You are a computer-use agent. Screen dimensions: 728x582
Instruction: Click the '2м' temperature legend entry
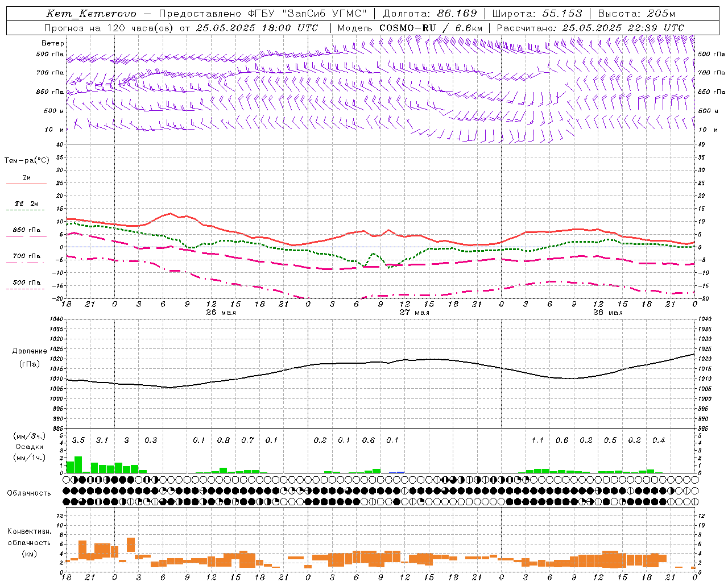(27, 178)
